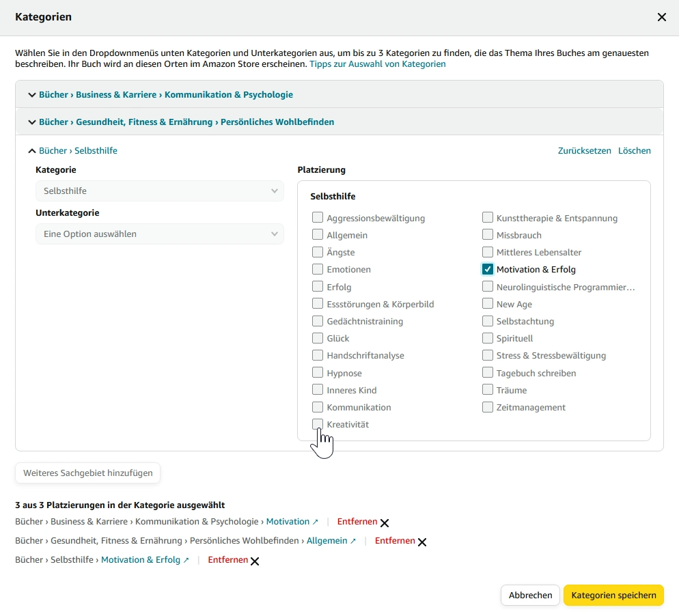
Task: Open Allgemein external link in summary list
Action: (331, 541)
